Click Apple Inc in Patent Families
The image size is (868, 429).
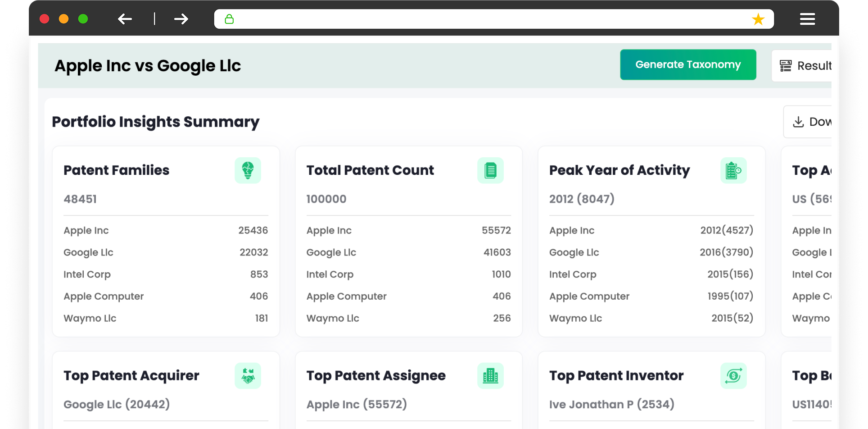click(x=86, y=230)
